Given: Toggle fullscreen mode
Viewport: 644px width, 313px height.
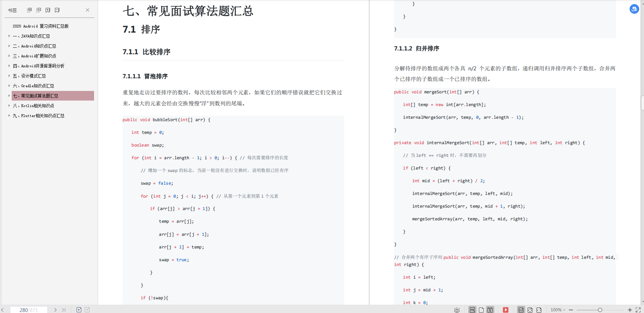Looking at the screenshot, I should [x=639, y=310].
